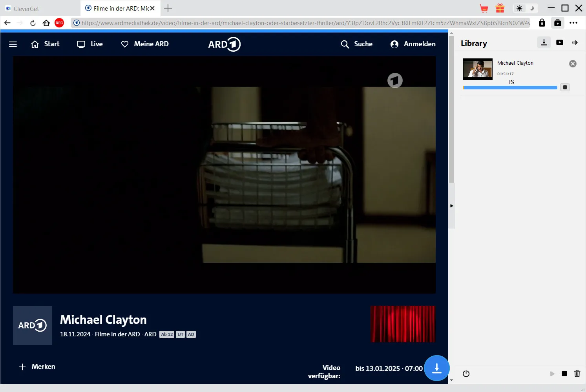Click the blue download button
This screenshot has width=586, height=392.
436,368
